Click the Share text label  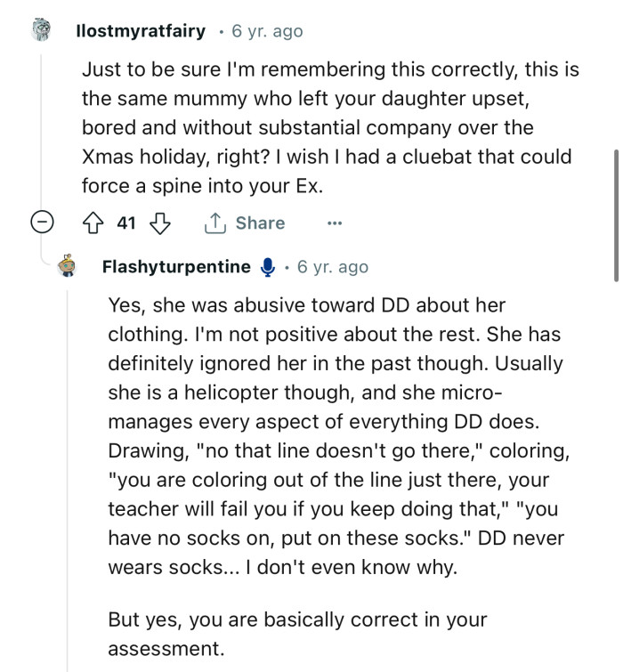point(260,223)
